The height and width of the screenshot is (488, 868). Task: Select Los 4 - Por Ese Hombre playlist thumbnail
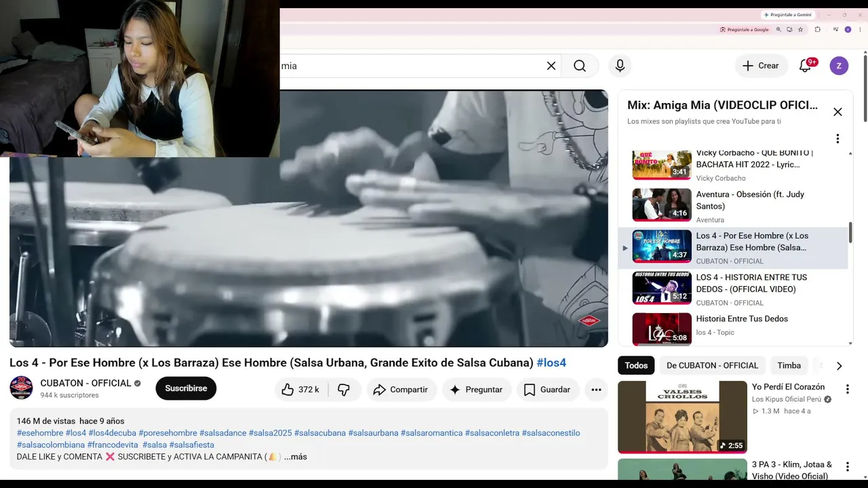pyautogui.click(x=662, y=246)
